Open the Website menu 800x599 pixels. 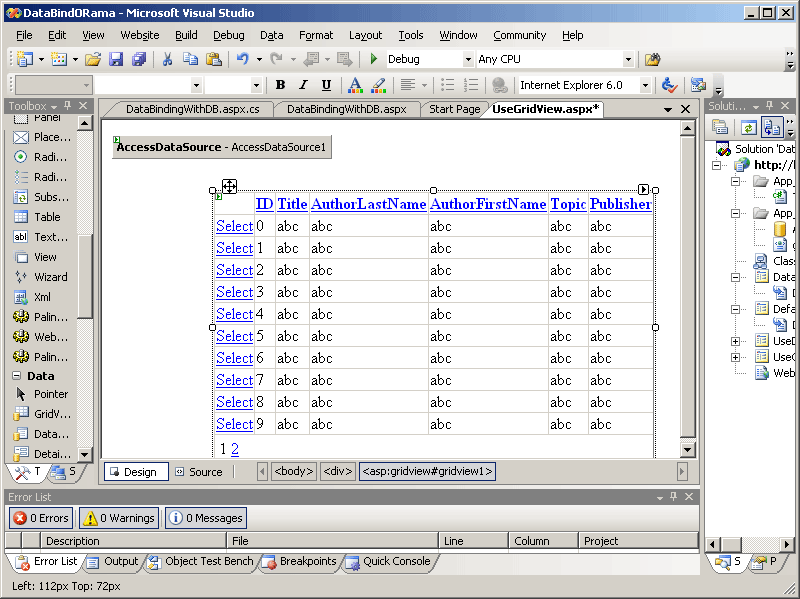139,35
